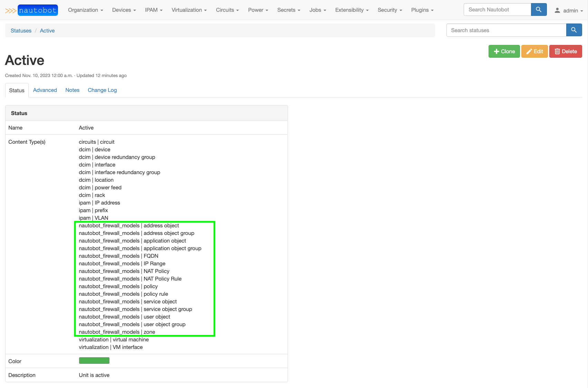Clone this status with the green button
588x388 pixels.
pyautogui.click(x=504, y=51)
